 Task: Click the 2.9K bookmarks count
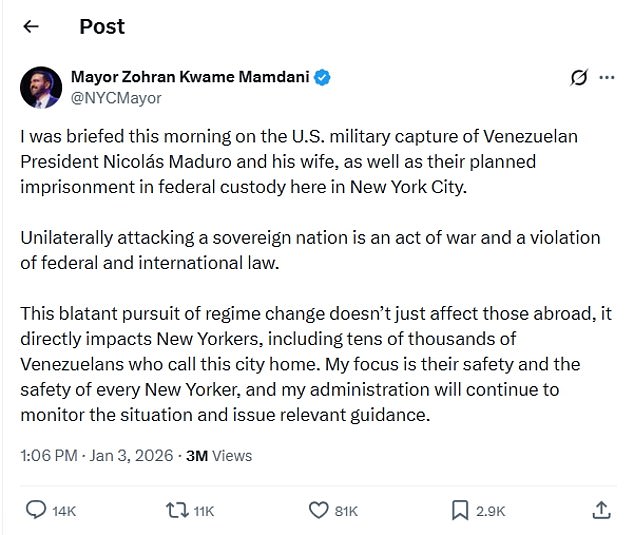tap(490, 511)
